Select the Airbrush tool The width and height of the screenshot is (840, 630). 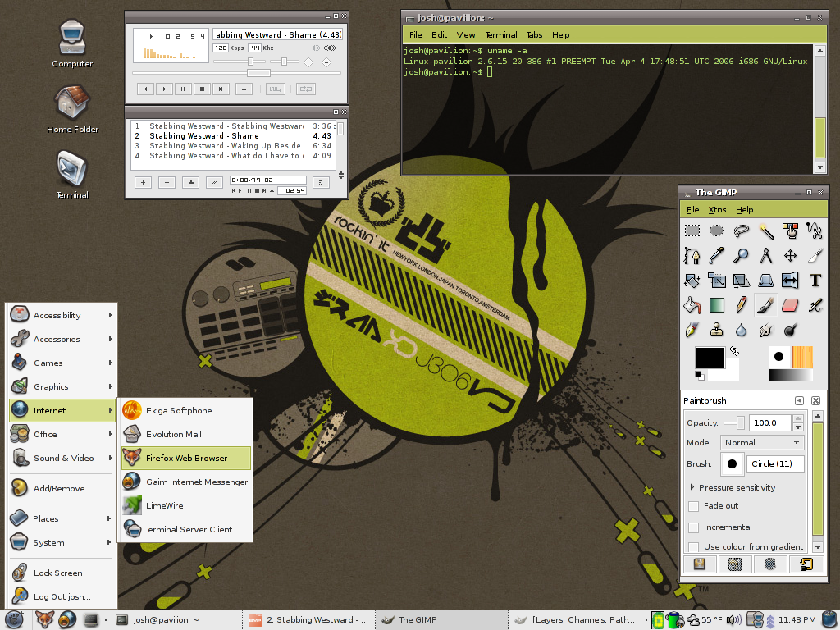(x=815, y=305)
